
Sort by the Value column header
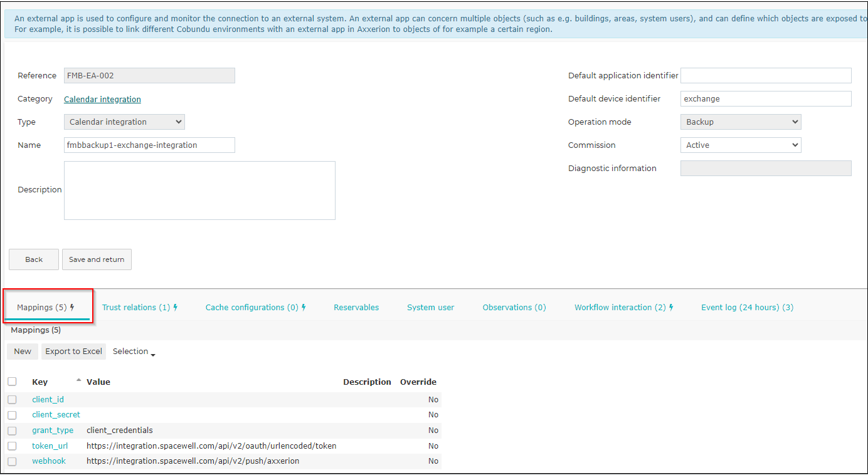coord(98,382)
